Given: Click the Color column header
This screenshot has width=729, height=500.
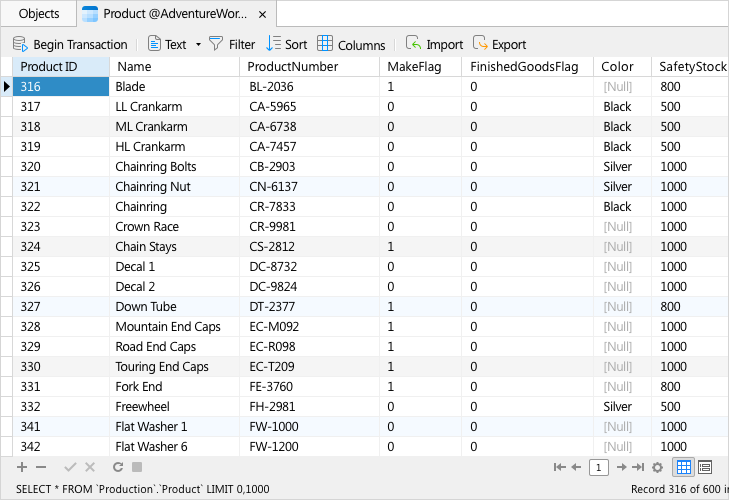Looking at the screenshot, I should coord(622,67).
